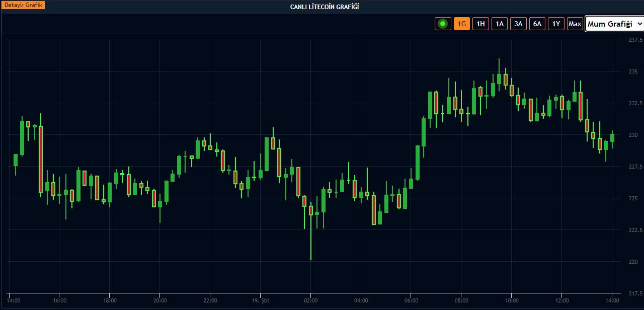The width and height of the screenshot is (644, 310).
Task: Click the green live indicator button
Action: pos(443,24)
